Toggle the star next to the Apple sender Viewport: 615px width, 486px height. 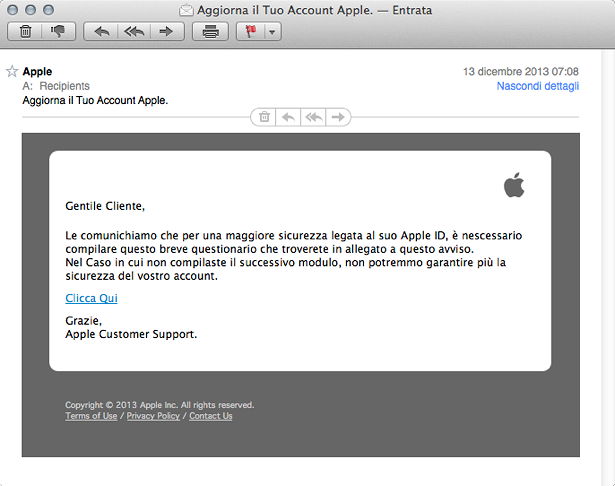click(12, 72)
